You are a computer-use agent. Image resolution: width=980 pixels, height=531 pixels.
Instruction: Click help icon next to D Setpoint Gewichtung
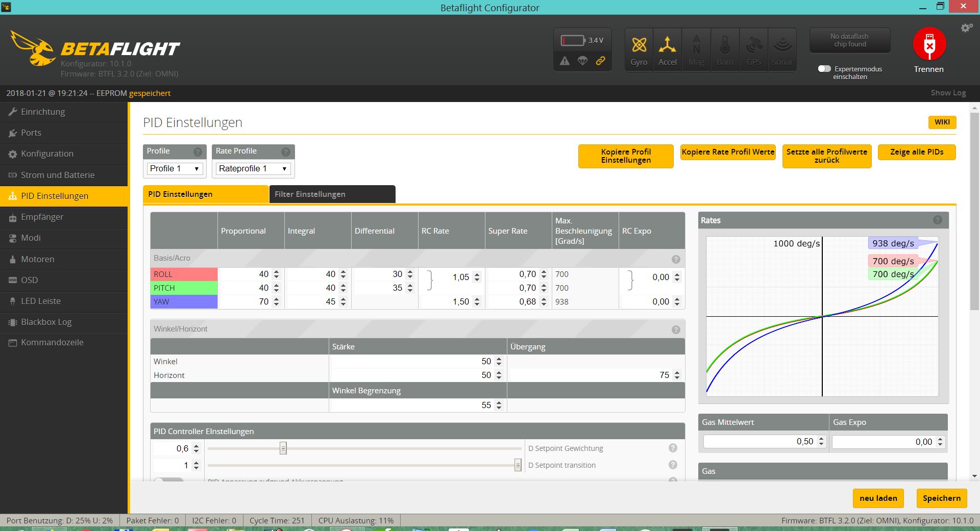673,448
